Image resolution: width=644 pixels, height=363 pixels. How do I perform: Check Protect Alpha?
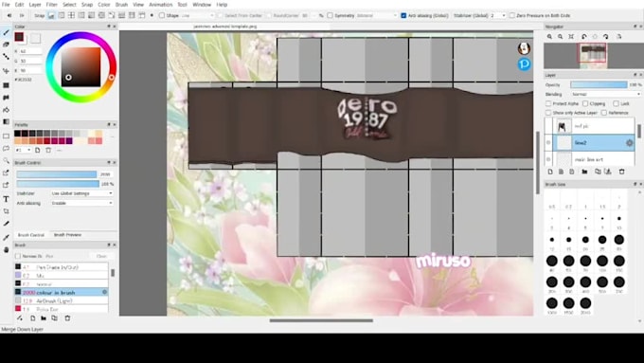[548, 103]
